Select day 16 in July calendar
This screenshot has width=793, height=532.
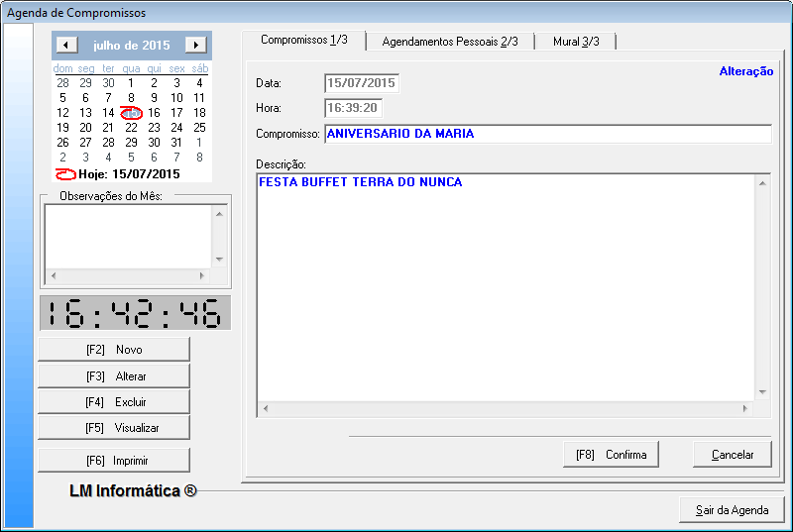point(154,113)
